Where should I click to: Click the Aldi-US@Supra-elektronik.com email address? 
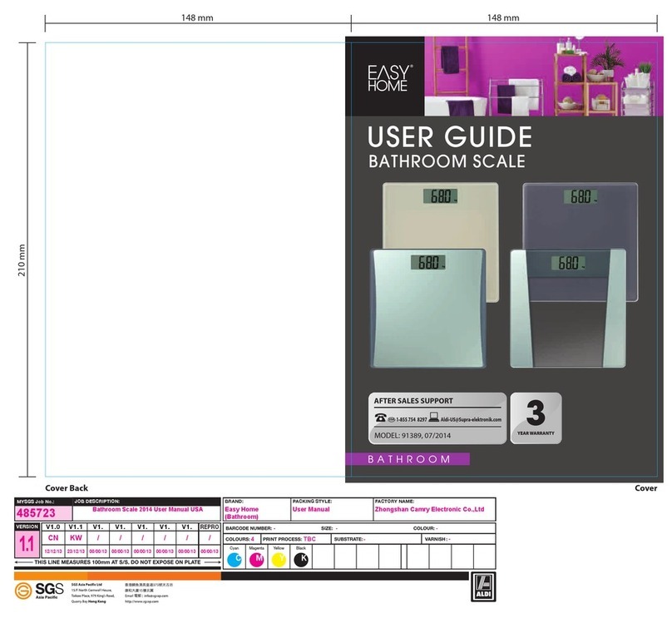coord(471,419)
